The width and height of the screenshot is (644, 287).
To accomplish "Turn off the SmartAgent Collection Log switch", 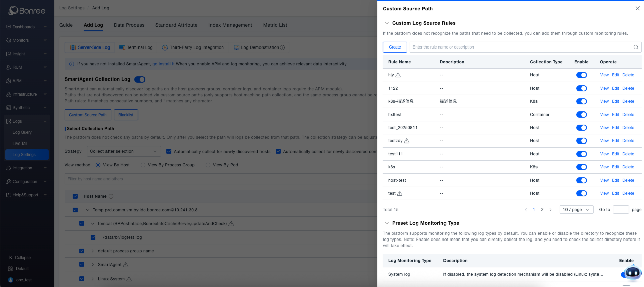I will [x=140, y=79].
